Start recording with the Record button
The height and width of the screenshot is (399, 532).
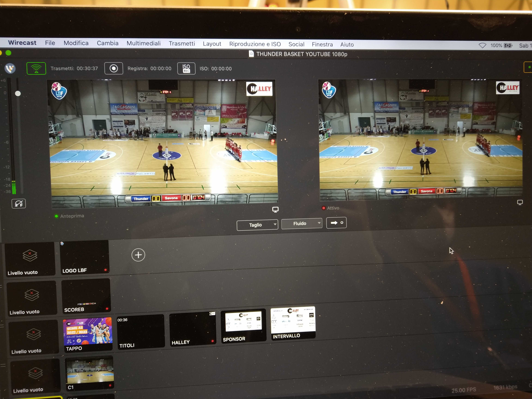click(114, 69)
